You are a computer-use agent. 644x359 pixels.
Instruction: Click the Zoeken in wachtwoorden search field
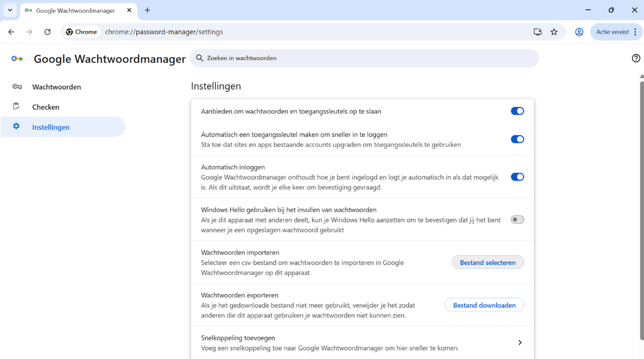330,58
